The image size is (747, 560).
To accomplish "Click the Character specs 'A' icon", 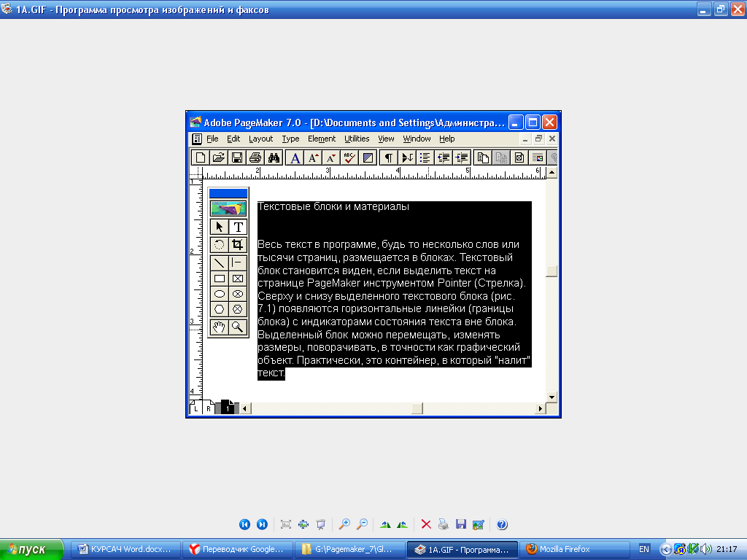I will [x=295, y=157].
